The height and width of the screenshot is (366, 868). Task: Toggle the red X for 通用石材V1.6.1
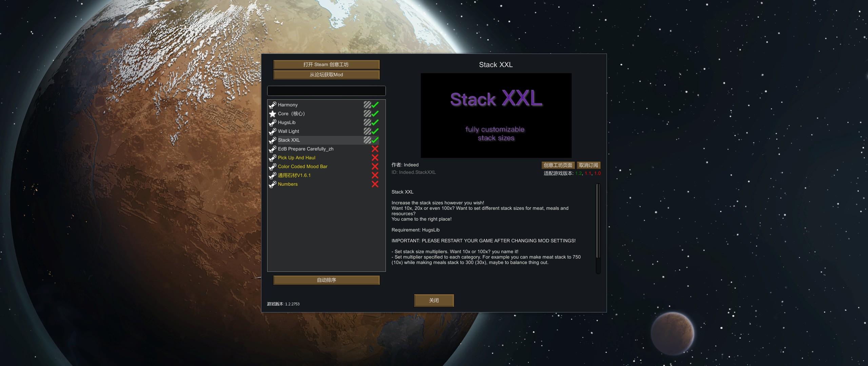point(375,176)
